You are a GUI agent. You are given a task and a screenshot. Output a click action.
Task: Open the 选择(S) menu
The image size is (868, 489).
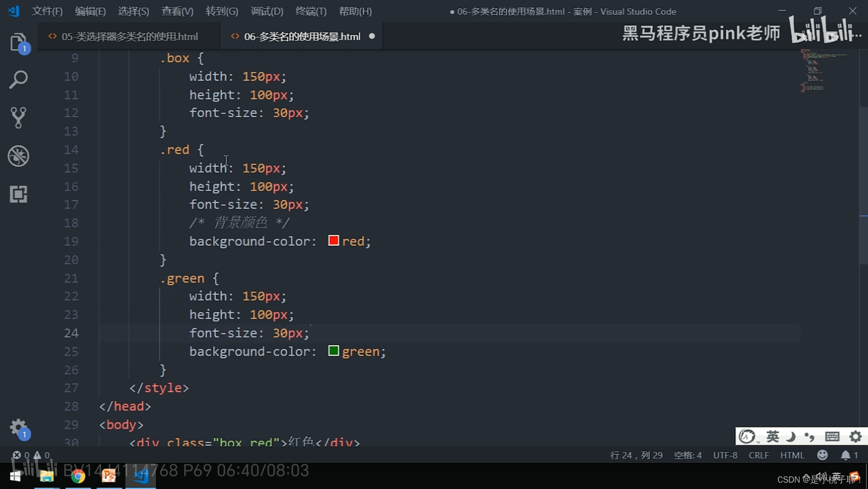coord(134,11)
